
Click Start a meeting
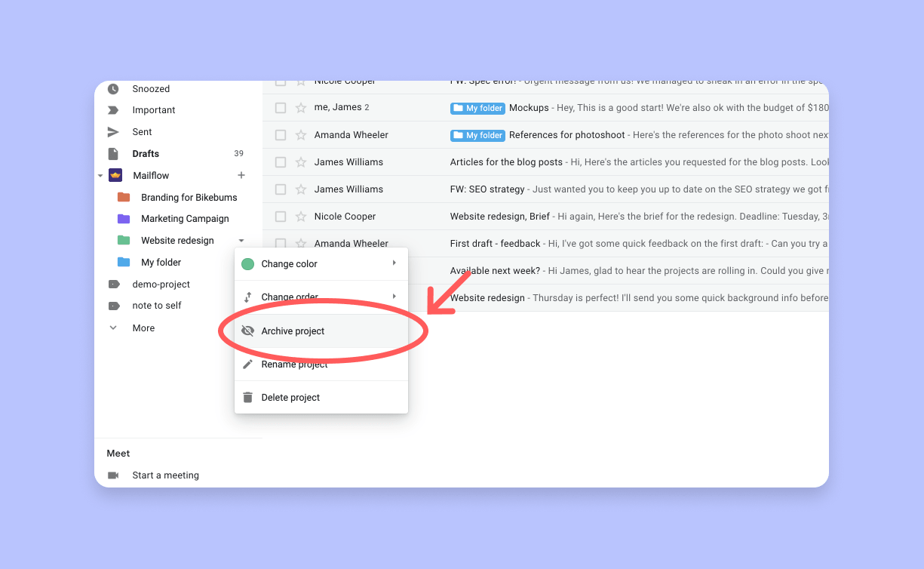(165, 475)
